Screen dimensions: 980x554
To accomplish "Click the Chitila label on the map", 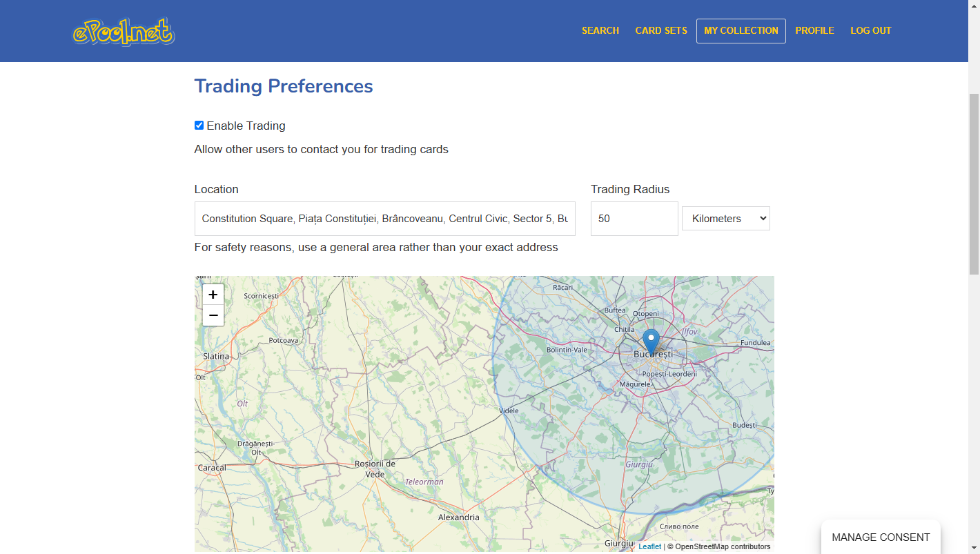I will pyautogui.click(x=625, y=330).
